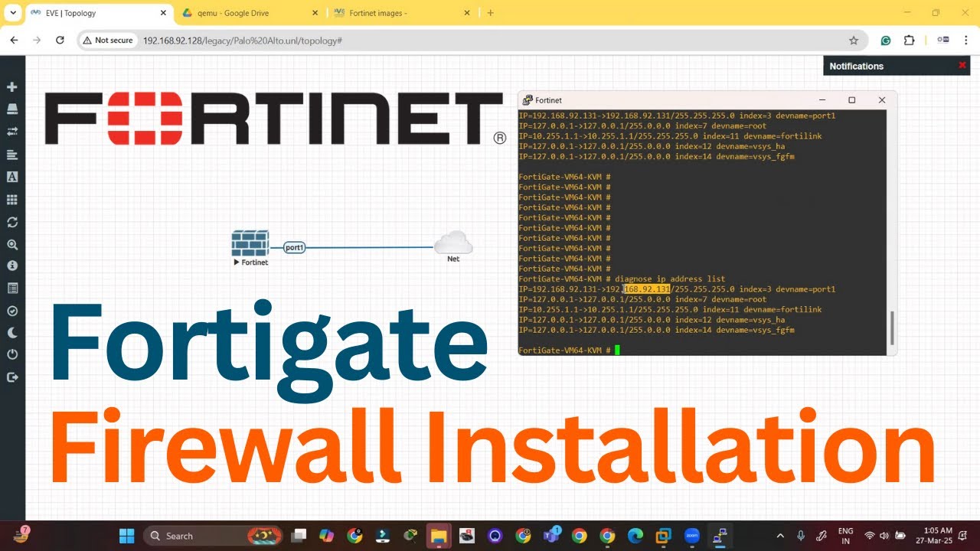Click the Logout icon at sidebar bottom
The width and height of the screenshot is (980, 551).
pyautogui.click(x=11, y=375)
